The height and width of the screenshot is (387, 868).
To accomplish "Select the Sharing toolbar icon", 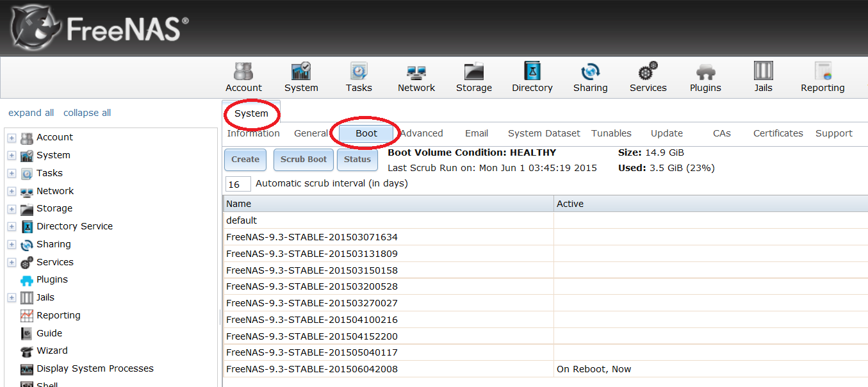I will click(590, 78).
